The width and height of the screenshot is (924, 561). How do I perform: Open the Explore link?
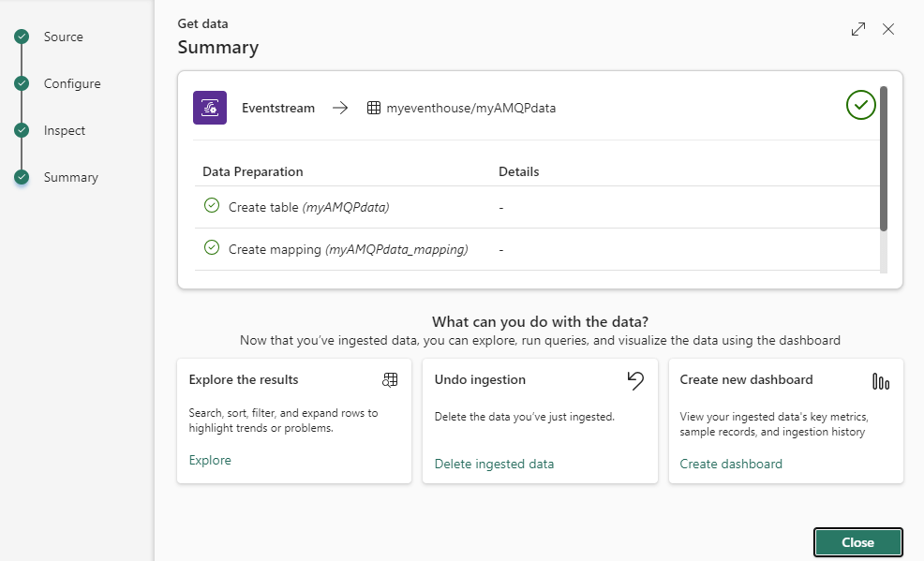point(210,460)
